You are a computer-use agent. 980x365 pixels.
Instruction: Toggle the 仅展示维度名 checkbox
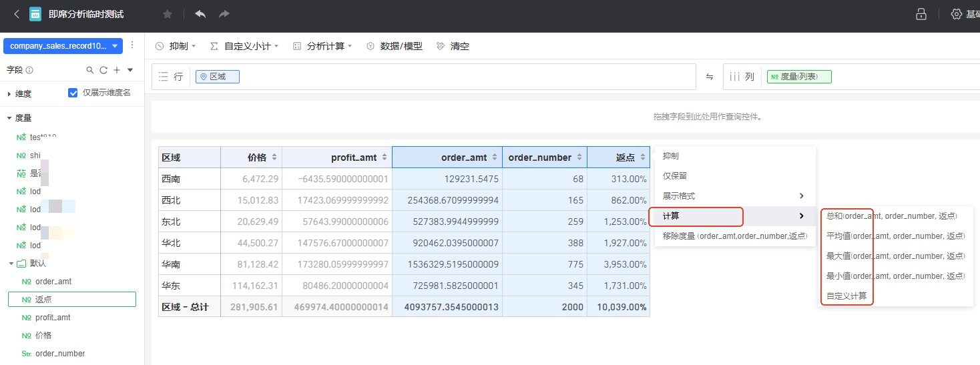click(x=73, y=93)
